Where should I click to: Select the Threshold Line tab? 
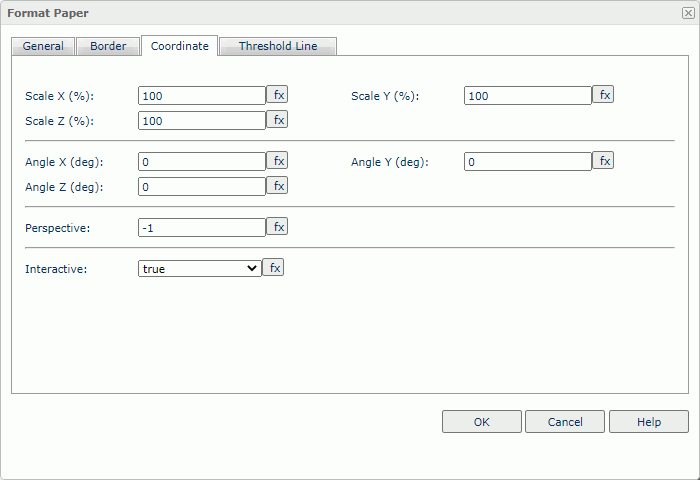(278, 46)
